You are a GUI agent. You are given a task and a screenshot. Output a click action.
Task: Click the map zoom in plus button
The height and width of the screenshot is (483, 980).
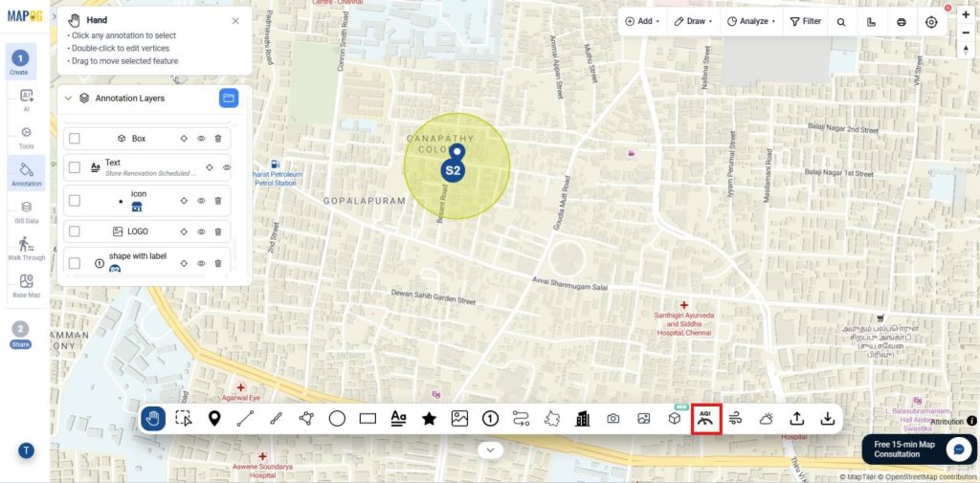(x=967, y=15)
